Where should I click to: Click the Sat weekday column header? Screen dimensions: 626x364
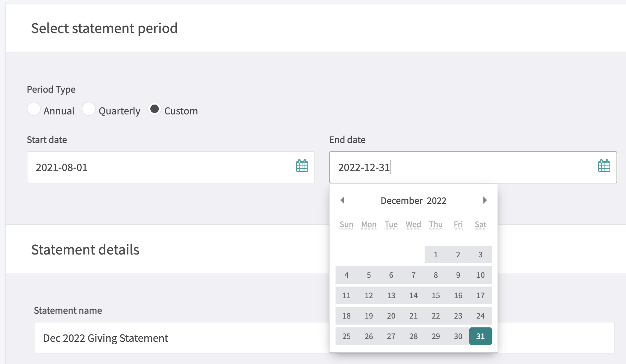click(480, 225)
